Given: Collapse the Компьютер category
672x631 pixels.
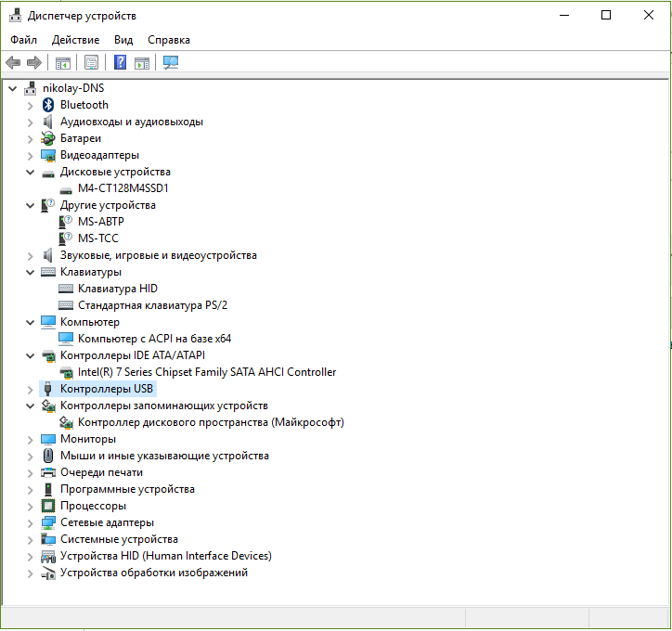Looking at the screenshot, I should (30, 323).
